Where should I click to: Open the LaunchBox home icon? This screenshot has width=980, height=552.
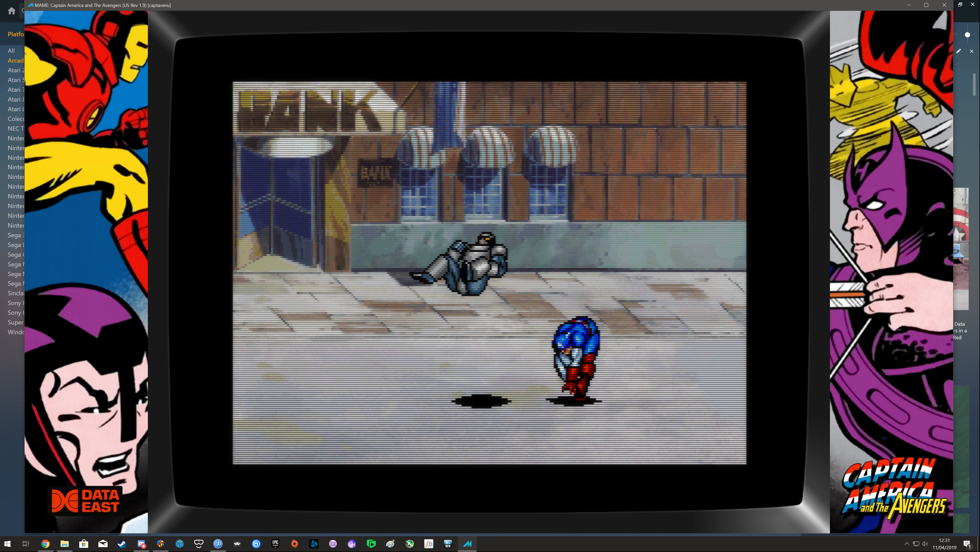11,11
